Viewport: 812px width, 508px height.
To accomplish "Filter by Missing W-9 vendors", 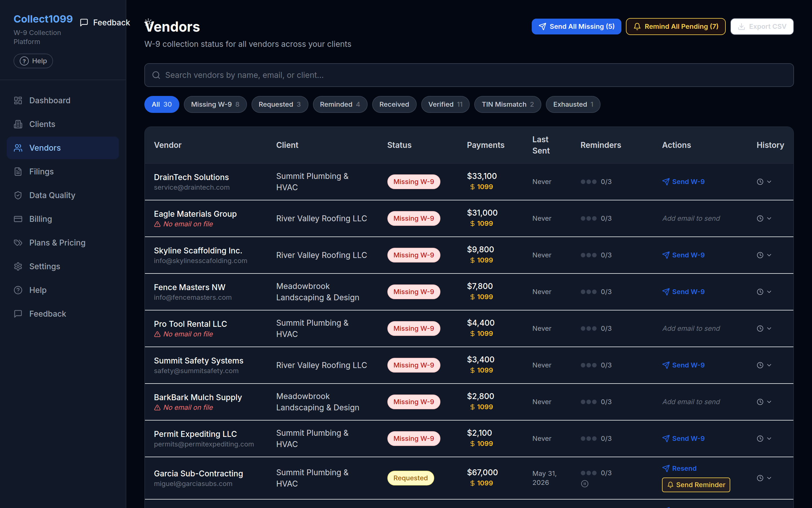I will tap(215, 104).
